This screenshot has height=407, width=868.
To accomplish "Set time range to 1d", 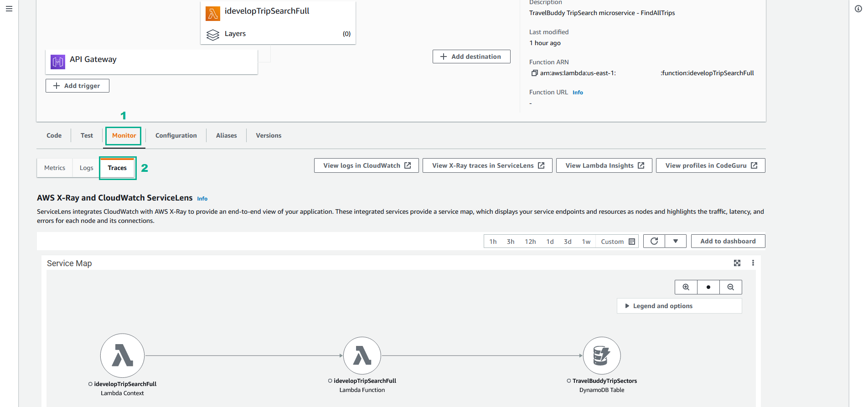I will click(550, 242).
